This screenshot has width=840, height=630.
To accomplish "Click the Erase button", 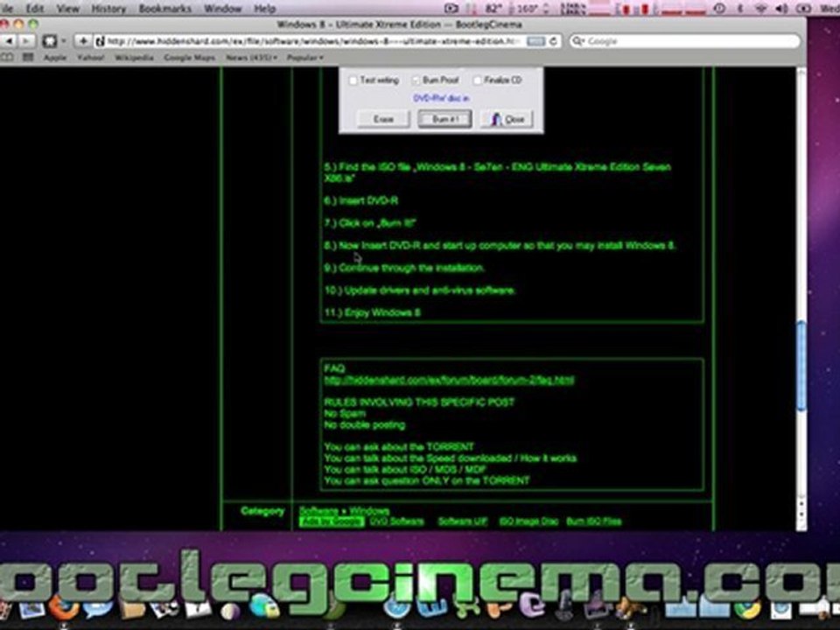I will point(383,119).
